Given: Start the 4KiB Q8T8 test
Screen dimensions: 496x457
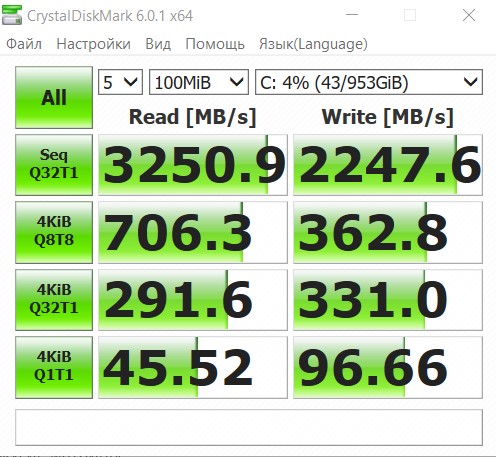Looking at the screenshot, I should coord(54,232).
